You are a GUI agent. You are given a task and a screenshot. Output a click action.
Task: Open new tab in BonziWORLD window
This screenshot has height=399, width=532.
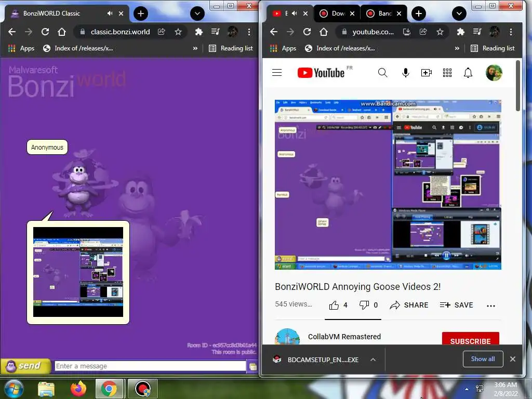tap(141, 14)
